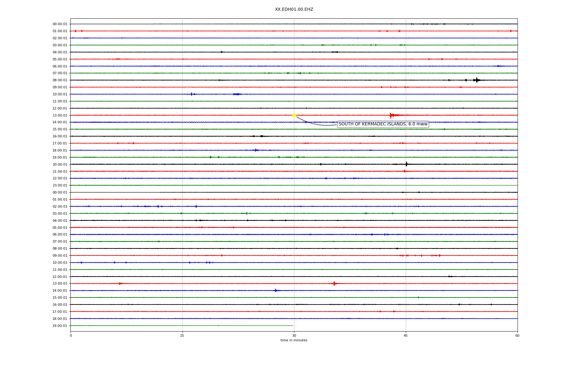Click the x-axis tick label 15
588x368 pixels.
[x=182, y=335]
